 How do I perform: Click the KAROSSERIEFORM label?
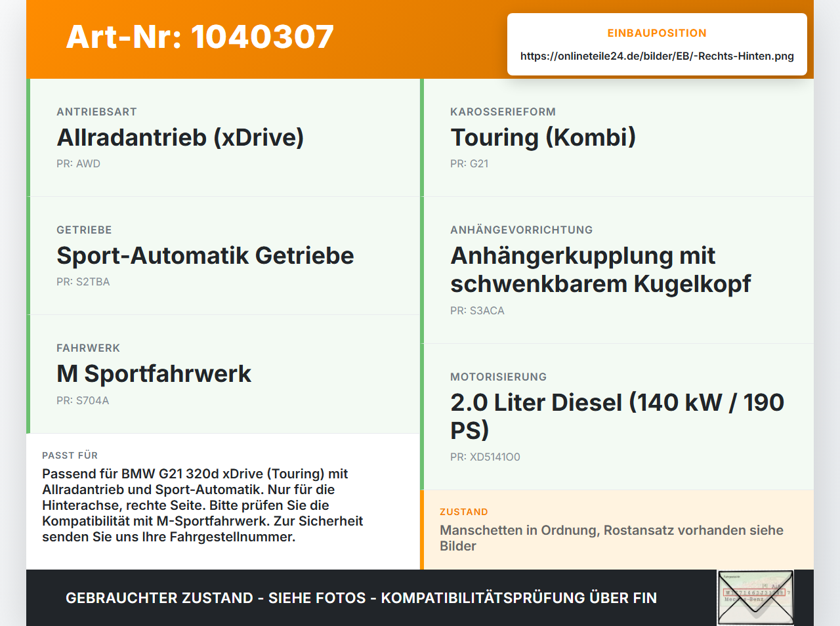coord(503,112)
